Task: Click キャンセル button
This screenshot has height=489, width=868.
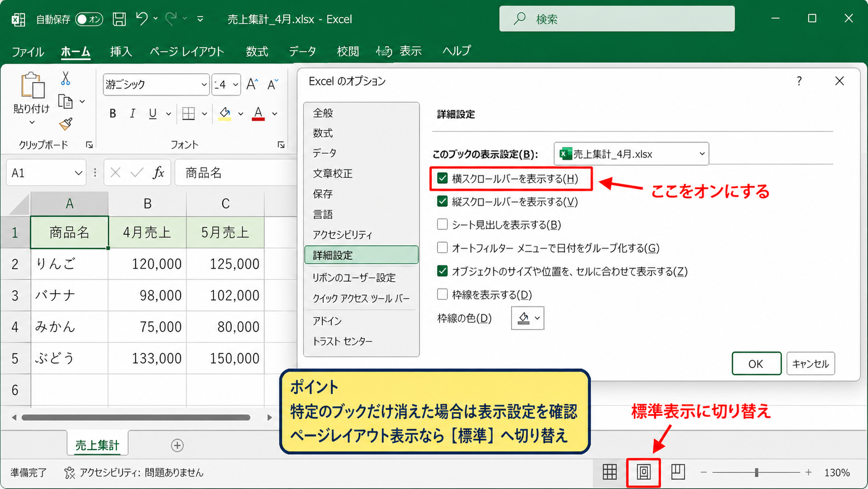Action: pyautogui.click(x=810, y=363)
